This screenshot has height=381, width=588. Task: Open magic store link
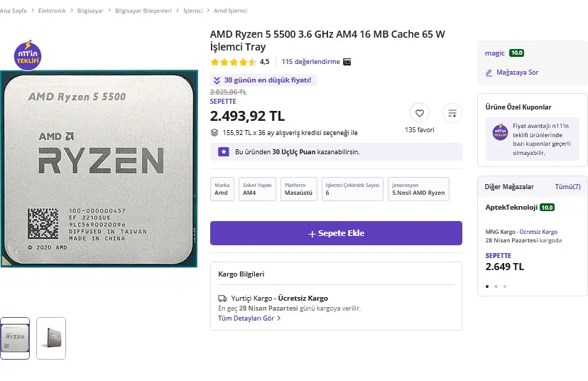pos(495,53)
